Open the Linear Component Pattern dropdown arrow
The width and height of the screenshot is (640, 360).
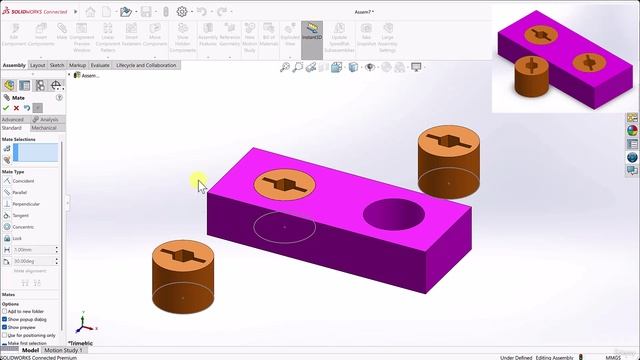tap(108, 57)
